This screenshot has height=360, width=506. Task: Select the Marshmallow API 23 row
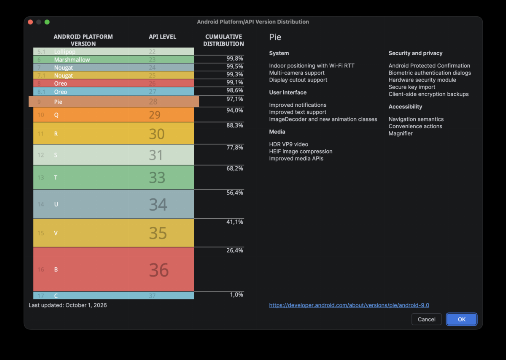coord(113,60)
